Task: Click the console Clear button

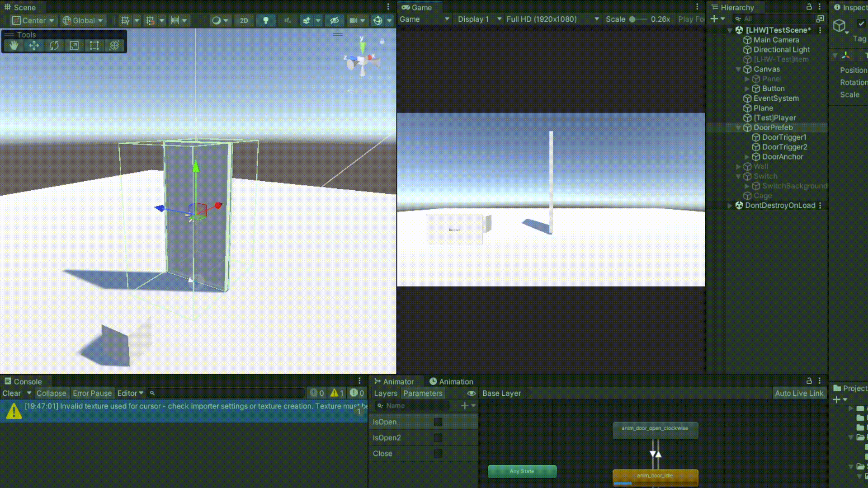Action: click(x=12, y=393)
